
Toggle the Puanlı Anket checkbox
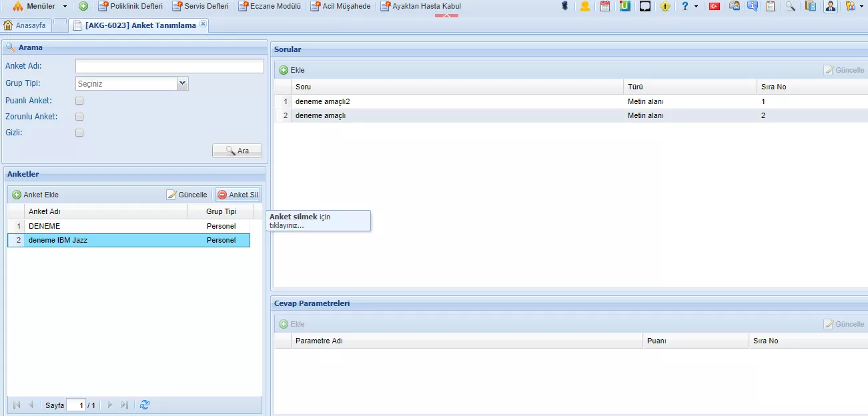[x=79, y=101]
